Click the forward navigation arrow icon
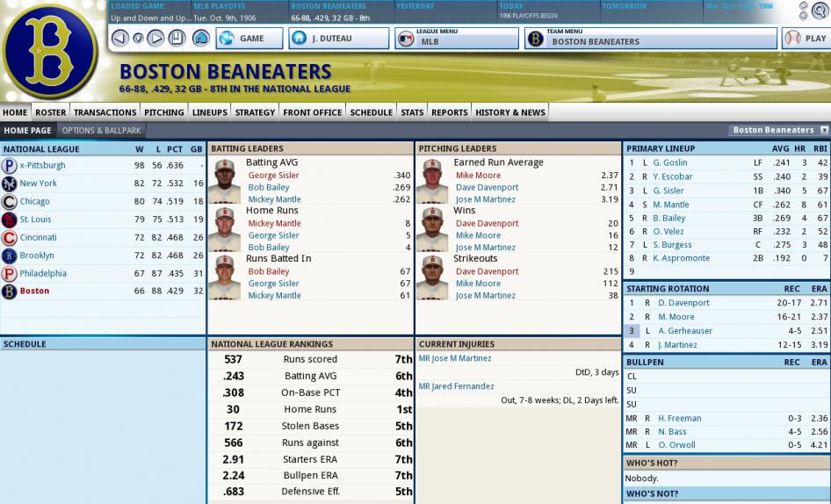831x504 pixels. pos(155,38)
